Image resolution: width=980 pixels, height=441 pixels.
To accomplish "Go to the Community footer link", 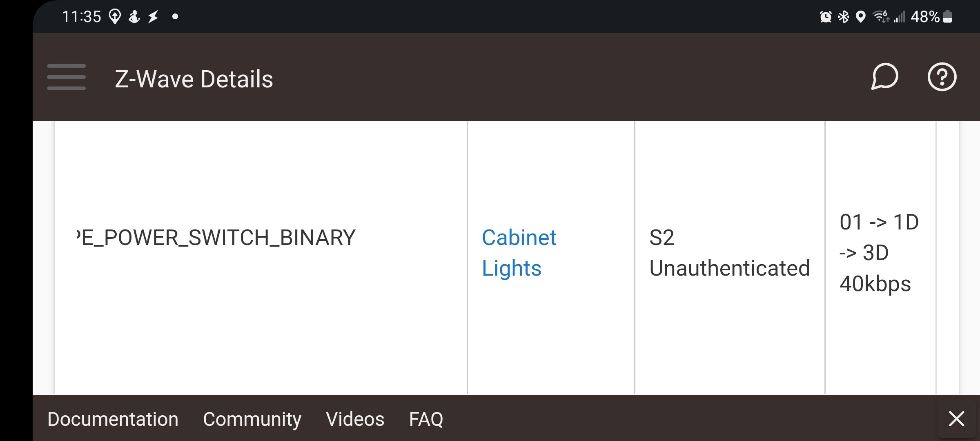I will point(252,419).
